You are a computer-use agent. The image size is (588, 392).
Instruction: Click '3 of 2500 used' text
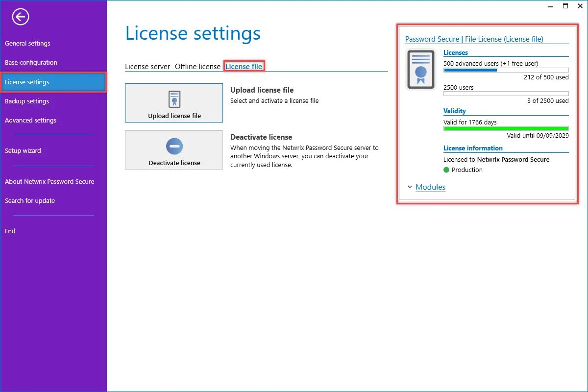coord(548,101)
